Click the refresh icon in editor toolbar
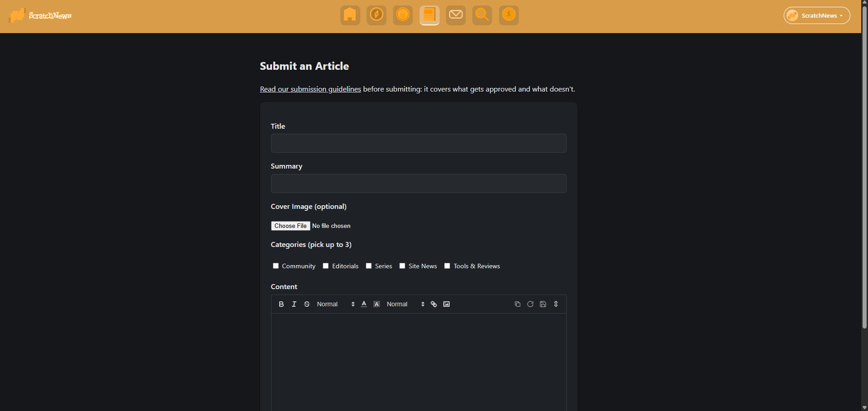The image size is (868, 411). click(530, 304)
